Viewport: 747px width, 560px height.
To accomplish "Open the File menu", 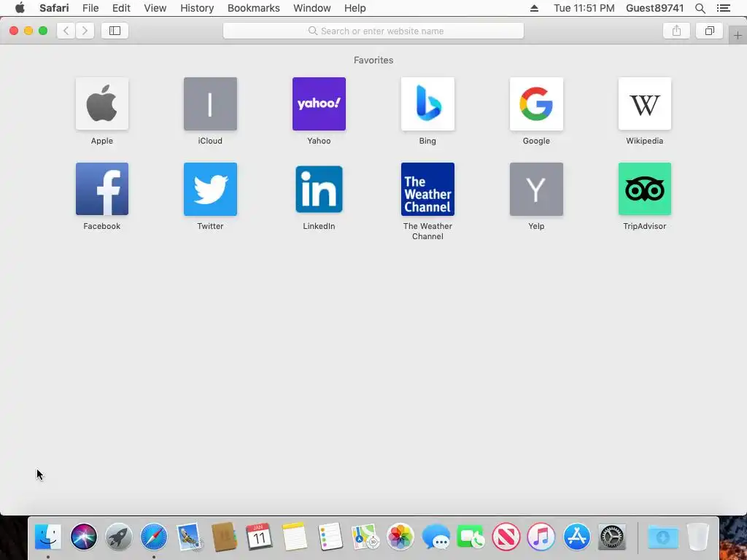I will (90, 8).
